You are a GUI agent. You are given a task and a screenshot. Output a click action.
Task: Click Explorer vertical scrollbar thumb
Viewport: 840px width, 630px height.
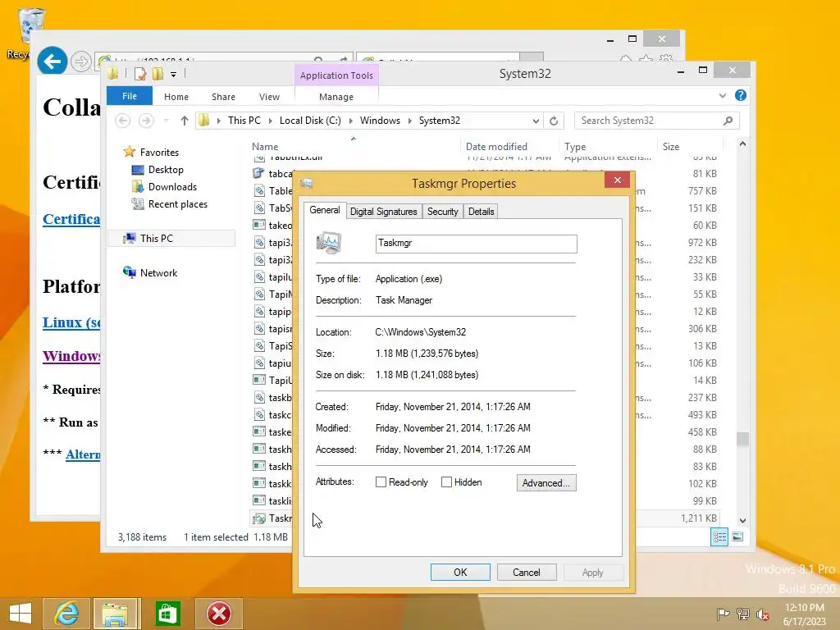742,440
